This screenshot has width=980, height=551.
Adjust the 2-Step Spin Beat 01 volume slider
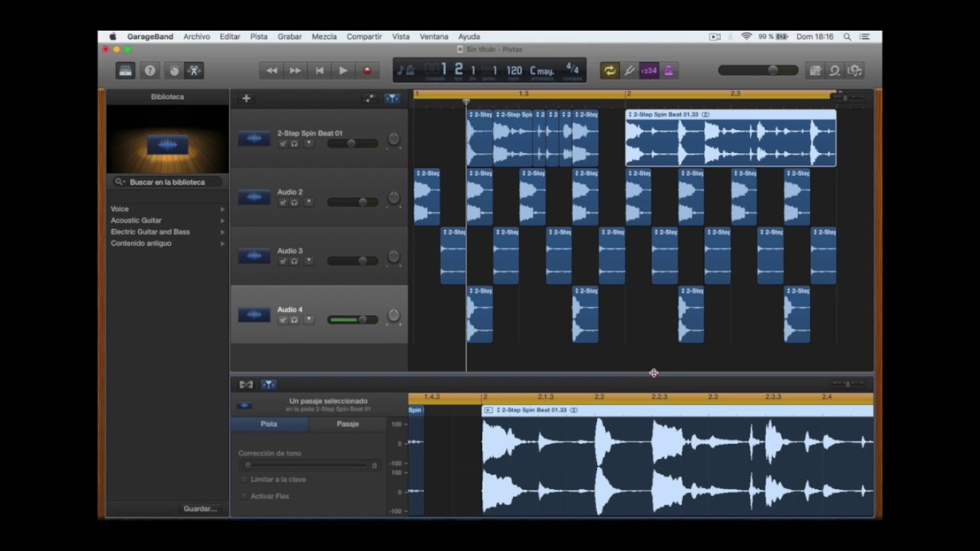352,143
